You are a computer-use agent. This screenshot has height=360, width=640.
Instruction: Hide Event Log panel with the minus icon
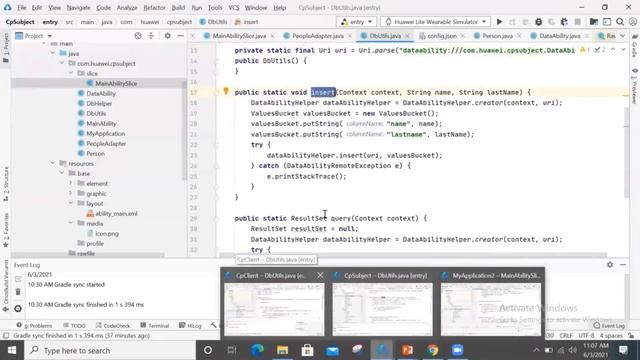click(x=623, y=264)
